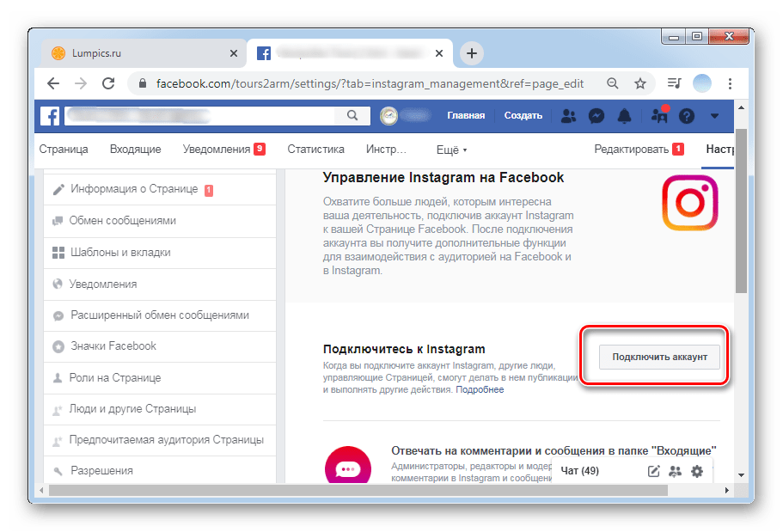
Task: Open Chrome three-dot menu
Action: (x=730, y=83)
